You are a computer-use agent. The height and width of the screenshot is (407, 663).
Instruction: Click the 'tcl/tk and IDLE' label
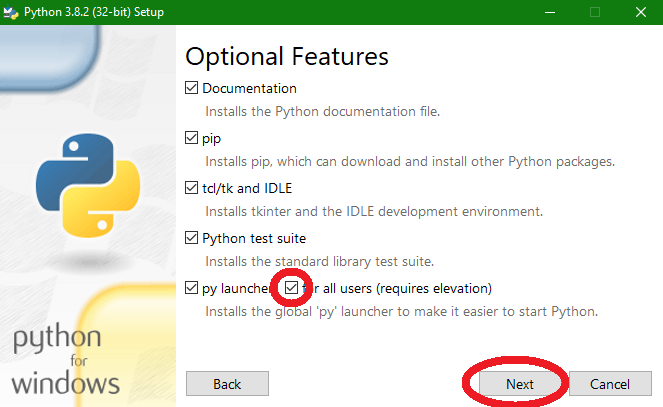pos(247,188)
